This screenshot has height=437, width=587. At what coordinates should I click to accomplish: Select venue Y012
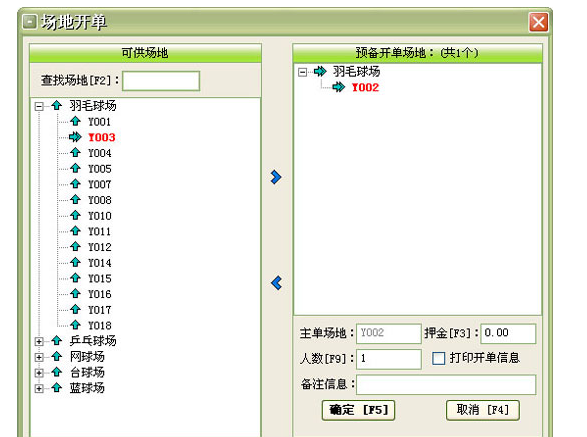(x=100, y=248)
